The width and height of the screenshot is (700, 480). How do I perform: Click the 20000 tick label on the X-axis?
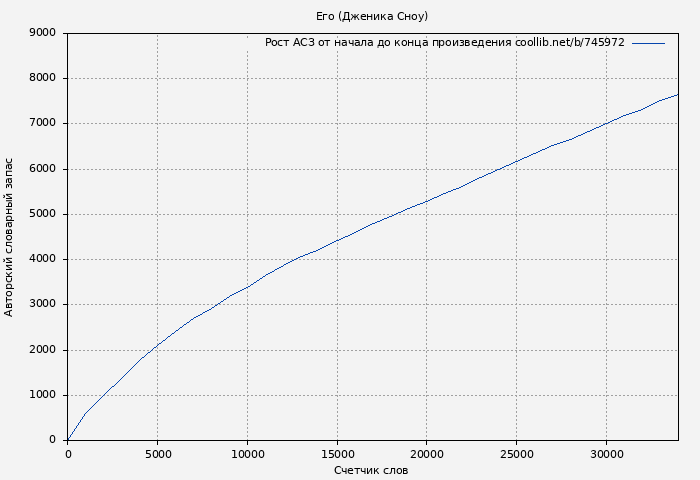(x=426, y=453)
